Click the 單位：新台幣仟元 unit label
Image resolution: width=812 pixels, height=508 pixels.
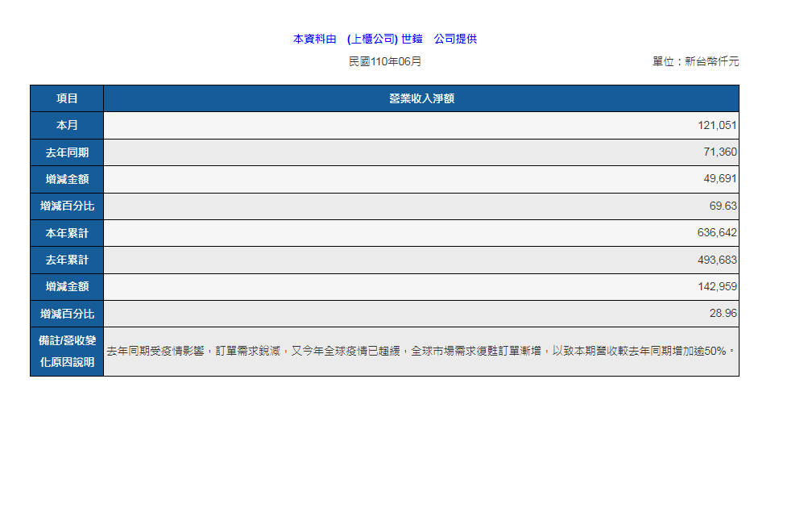[695, 61]
